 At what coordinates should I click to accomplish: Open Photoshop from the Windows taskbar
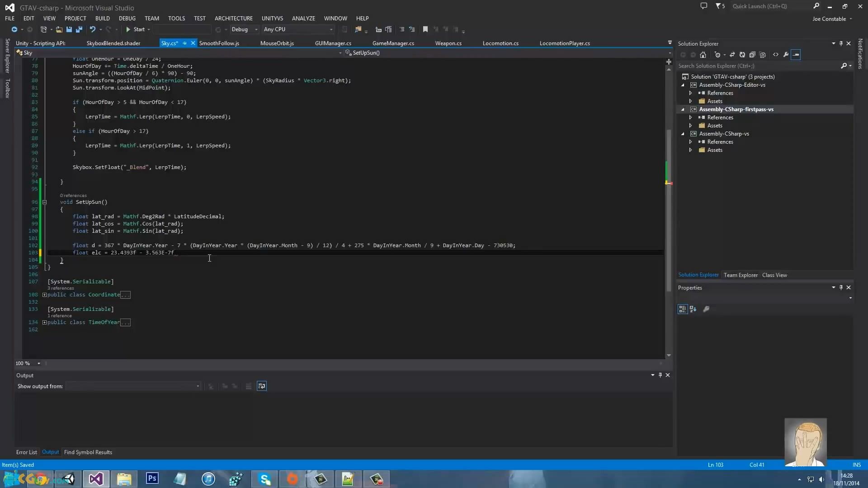click(152, 479)
